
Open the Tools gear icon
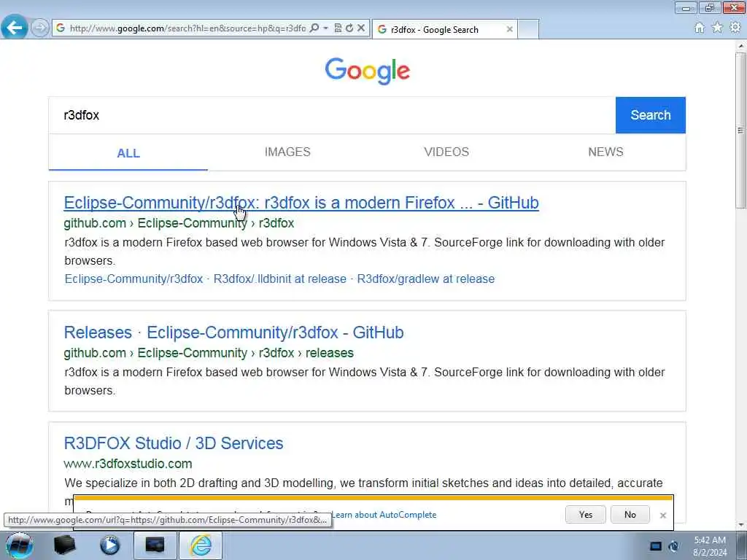coord(735,28)
